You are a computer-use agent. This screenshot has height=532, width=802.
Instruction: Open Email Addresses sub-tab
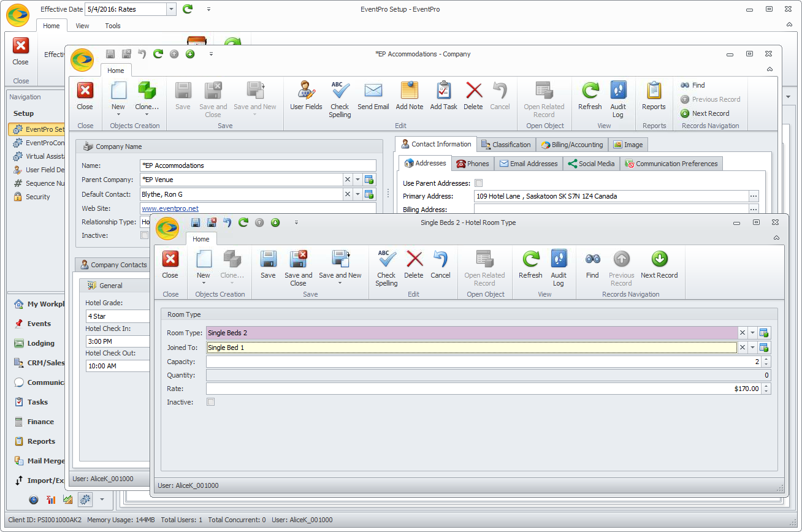coord(529,164)
